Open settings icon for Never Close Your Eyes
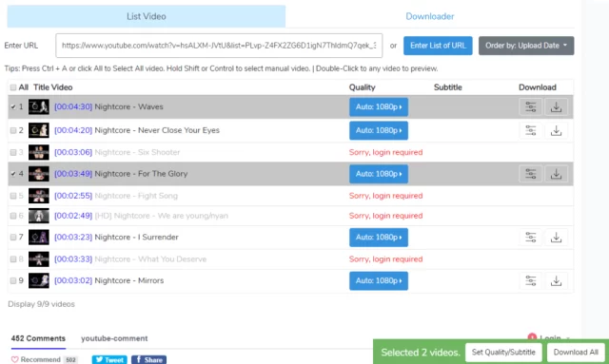The image size is (609, 364). click(x=531, y=130)
